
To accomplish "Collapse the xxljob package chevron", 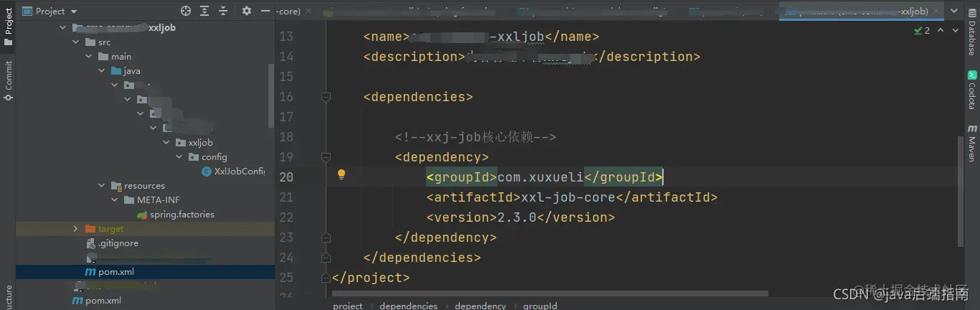I will click(x=166, y=143).
